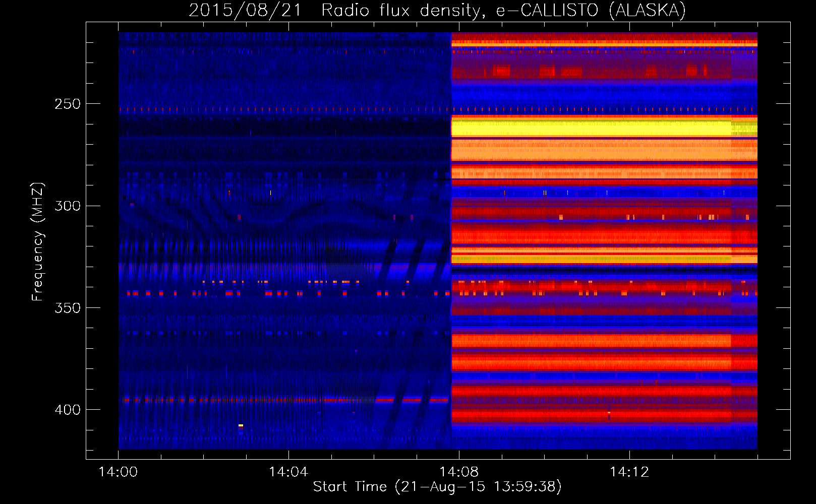Click the 250 frequency tick label

68,104
